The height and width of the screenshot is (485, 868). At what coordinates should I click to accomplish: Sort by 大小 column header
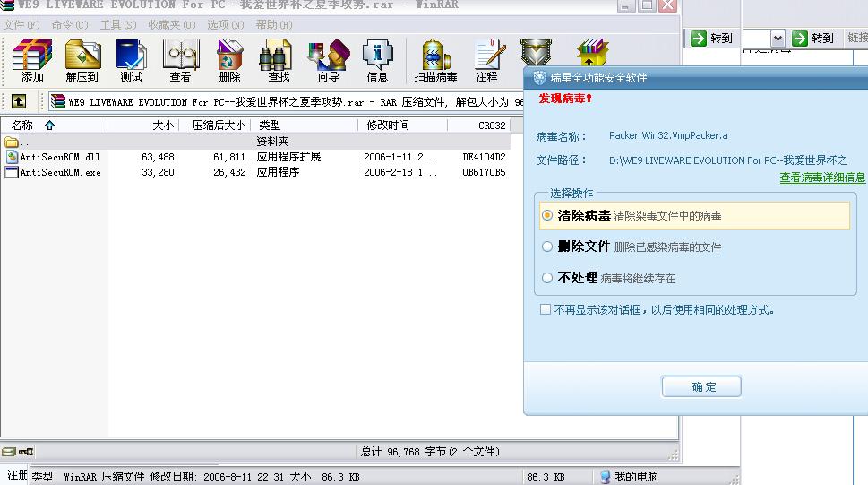tap(142, 126)
